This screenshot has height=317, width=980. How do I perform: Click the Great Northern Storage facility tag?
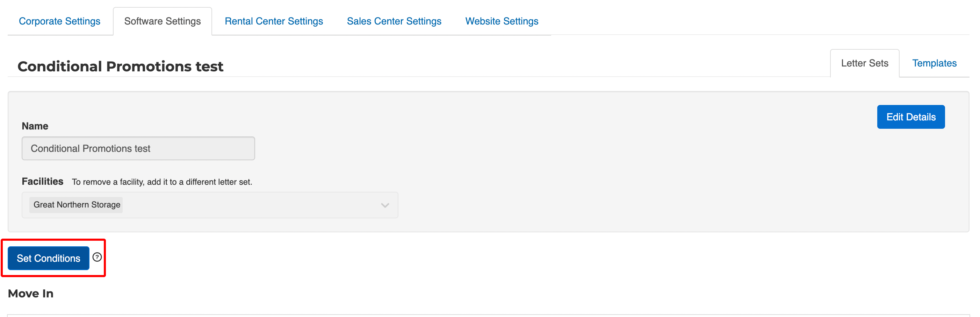tap(77, 205)
